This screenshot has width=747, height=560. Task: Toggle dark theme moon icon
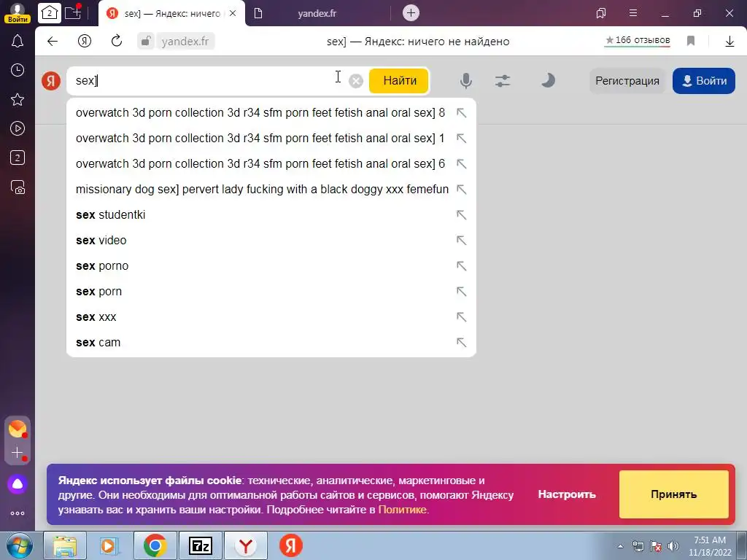(x=548, y=80)
